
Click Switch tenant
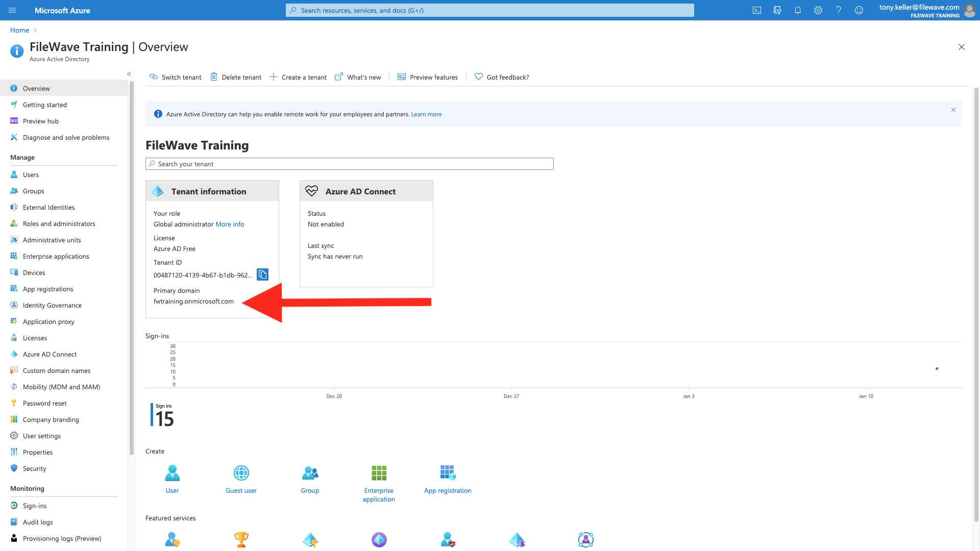175,77
